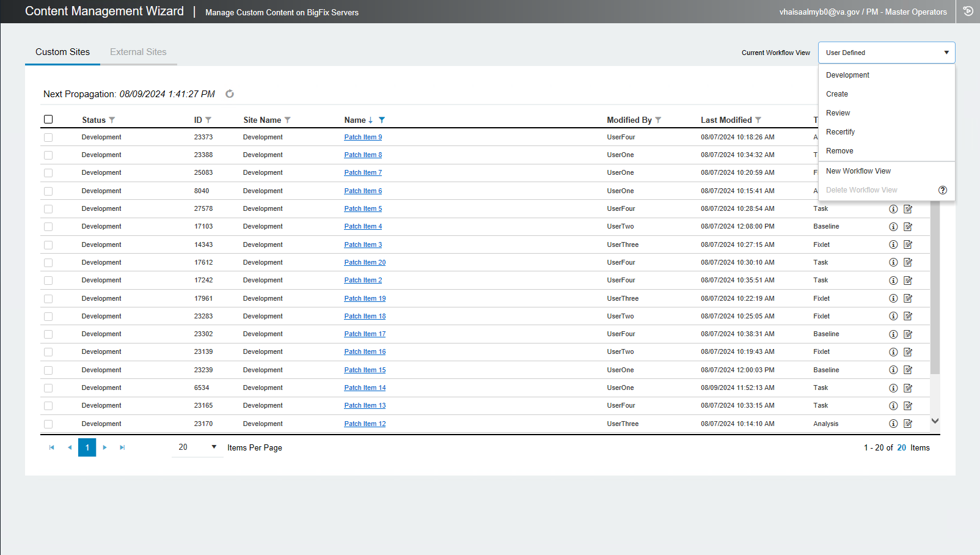Viewport: 980px width, 555px height.
Task: Select Recertify workflow view
Action: (x=887, y=132)
